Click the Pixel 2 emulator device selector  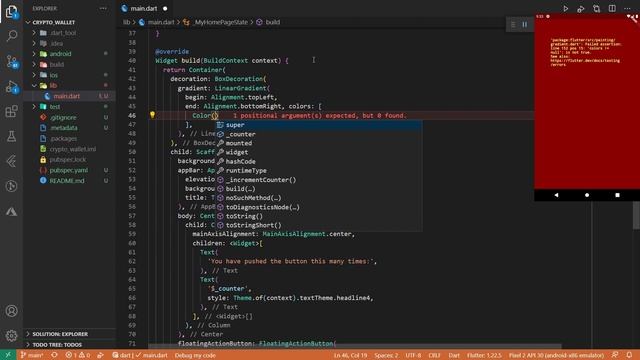556,355
